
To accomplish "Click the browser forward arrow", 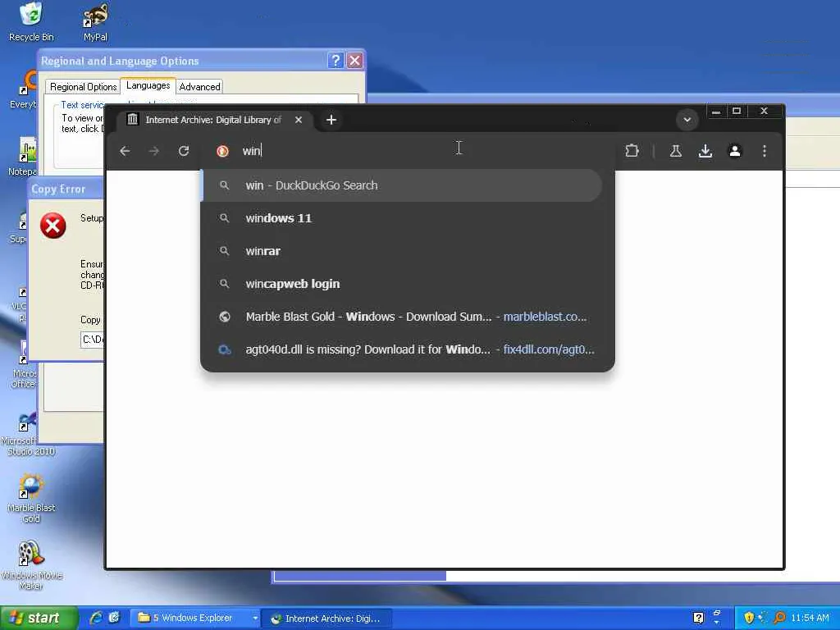I will point(154,151).
